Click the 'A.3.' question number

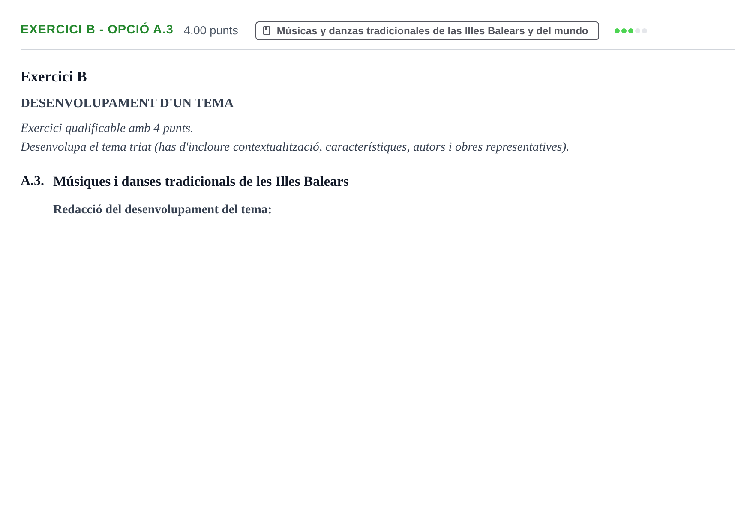[x=32, y=181]
